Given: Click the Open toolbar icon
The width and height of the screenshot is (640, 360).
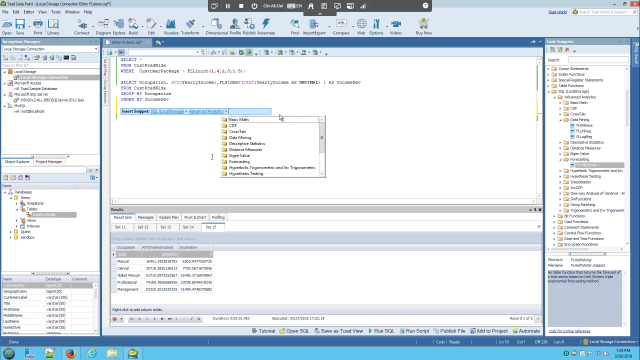Looking at the screenshot, I should click(7, 27).
